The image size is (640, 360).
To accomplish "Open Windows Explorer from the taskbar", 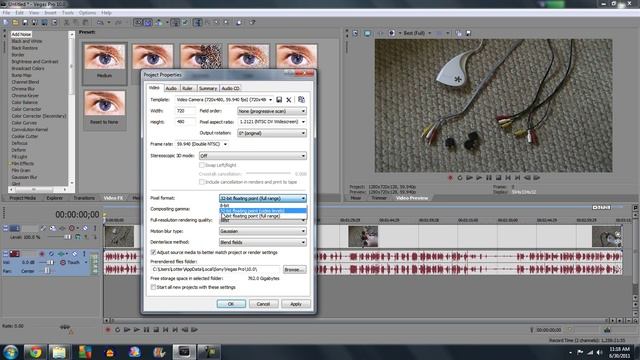I will (59, 352).
